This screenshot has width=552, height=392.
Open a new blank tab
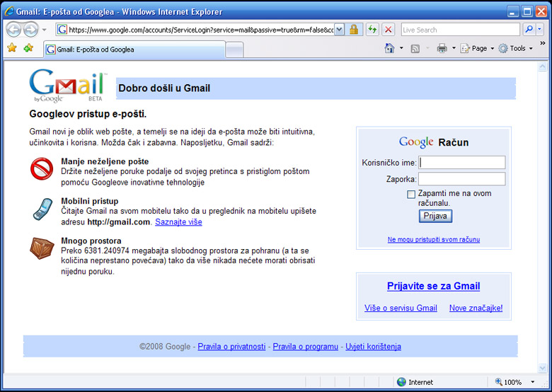coord(234,50)
